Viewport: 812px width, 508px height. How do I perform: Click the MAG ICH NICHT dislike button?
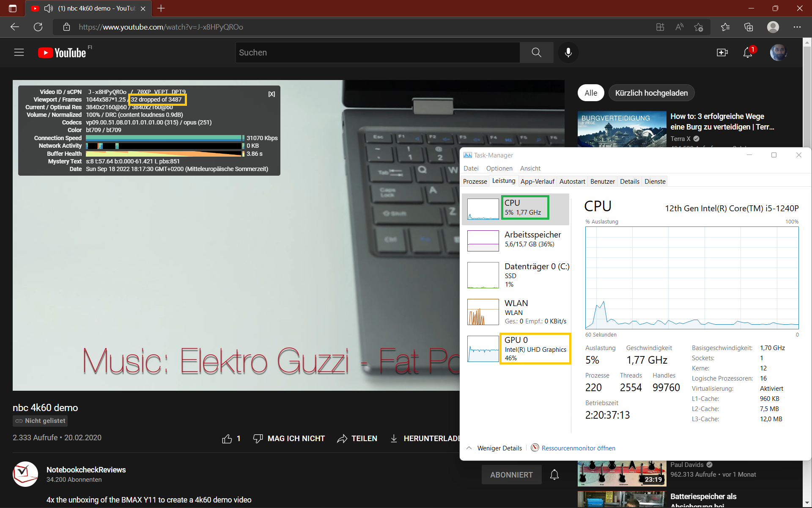pos(289,439)
